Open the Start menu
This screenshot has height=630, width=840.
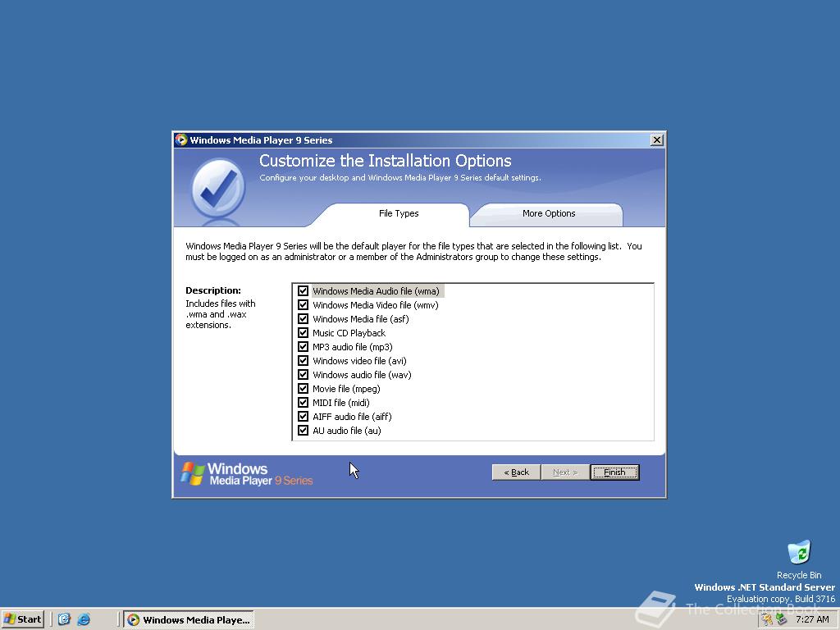coord(22,619)
